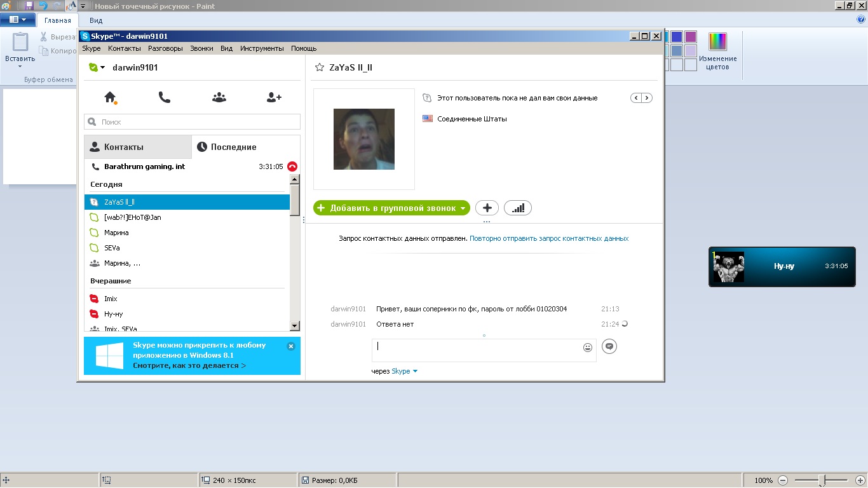Pick the purple color swatch in Paint palette
The width and height of the screenshot is (868, 488).
pos(691,37)
